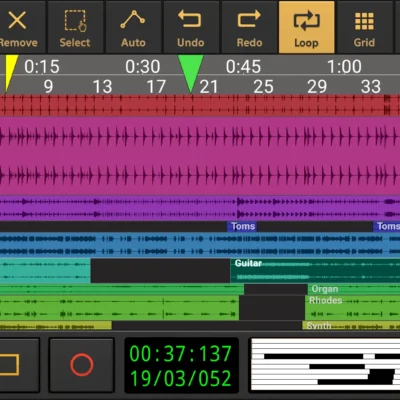Click the green time position display
The width and height of the screenshot is (400, 400).
(181, 366)
